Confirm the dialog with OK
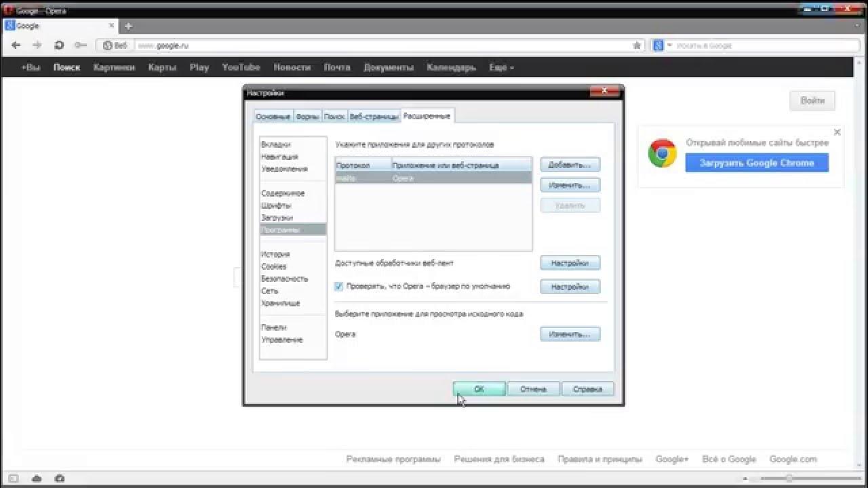Screen dimensions: 868x488 tap(479, 389)
